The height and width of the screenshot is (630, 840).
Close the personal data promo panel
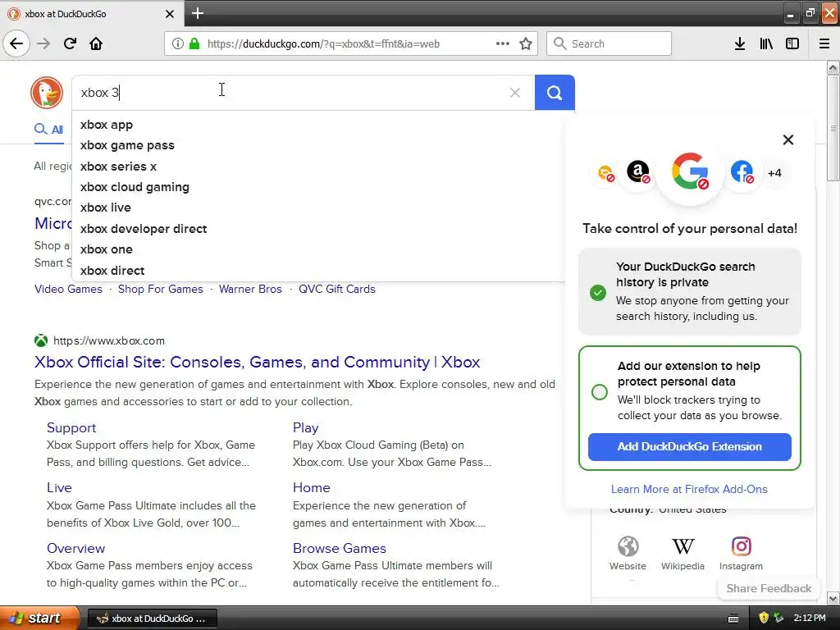[788, 139]
